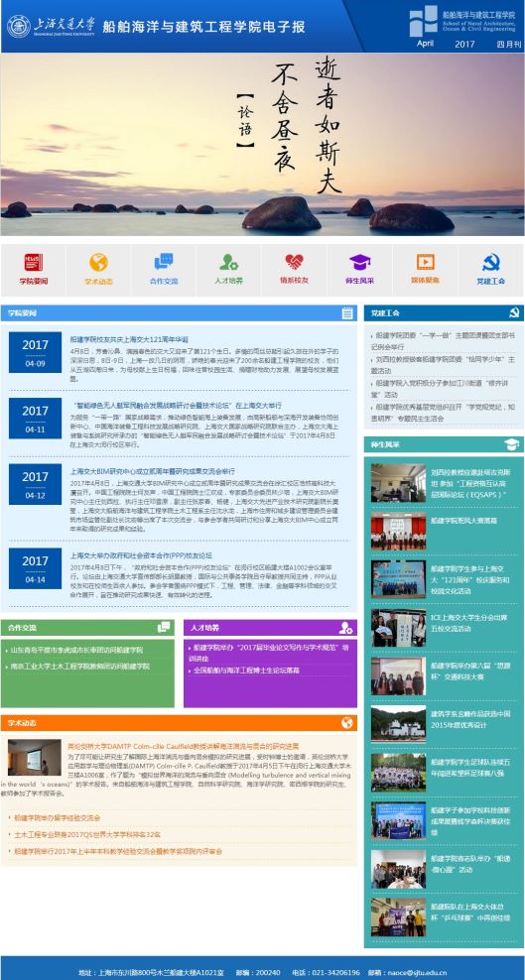Click the calendar icon in 学院要闻 header
The height and width of the screenshot is (980, 525).
coord(347,313)
